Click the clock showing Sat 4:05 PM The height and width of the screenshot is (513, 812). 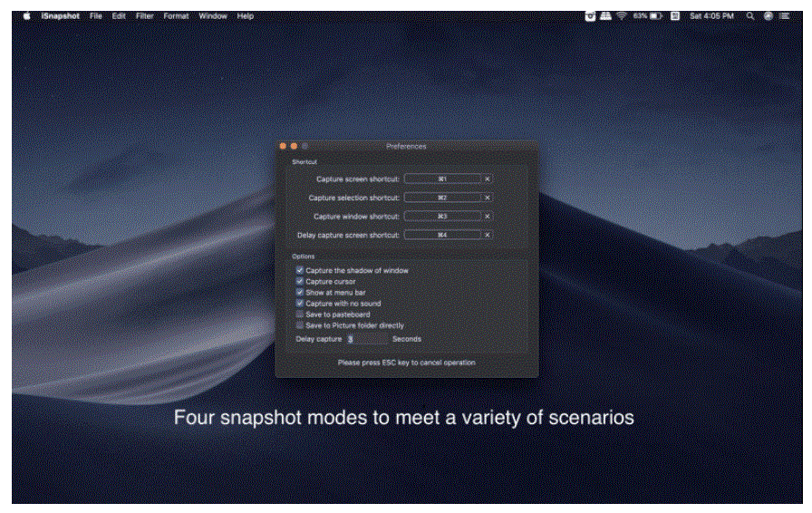(711, 16)
